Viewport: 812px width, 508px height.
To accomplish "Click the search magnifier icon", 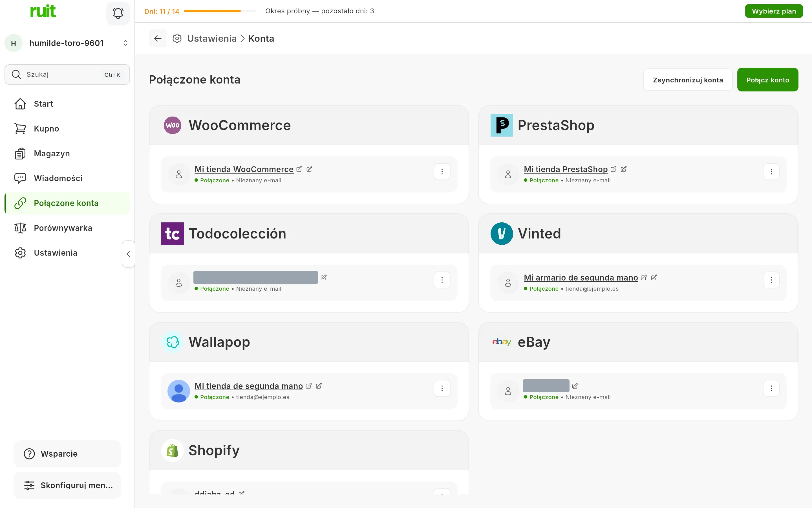I will click(16, 74).
